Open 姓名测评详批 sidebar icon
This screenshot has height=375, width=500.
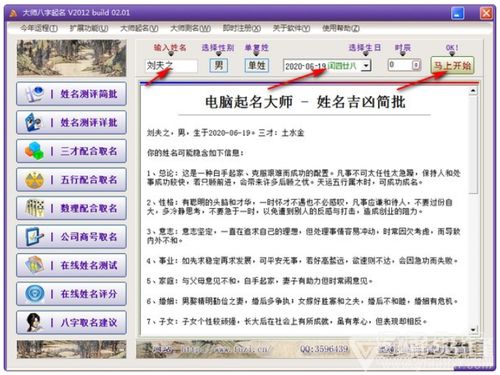click(x=34, y=122)
